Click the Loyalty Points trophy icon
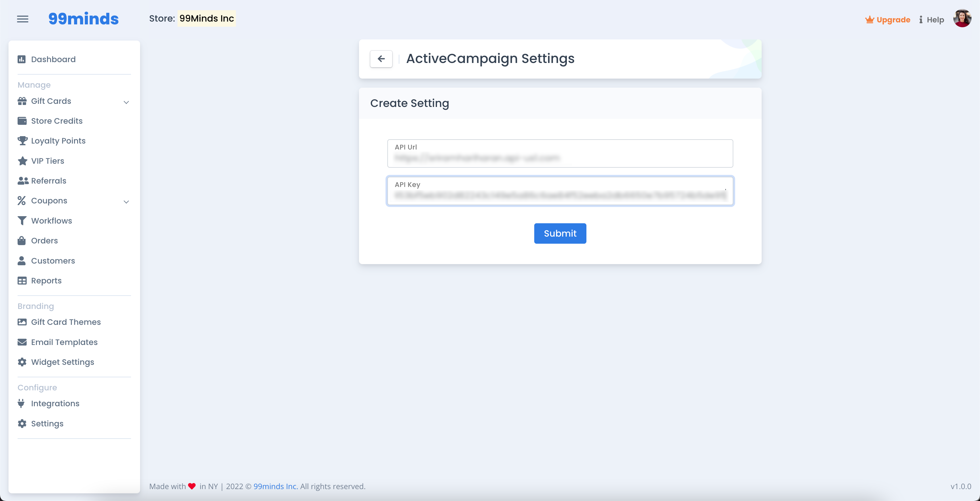 [22, 140]
